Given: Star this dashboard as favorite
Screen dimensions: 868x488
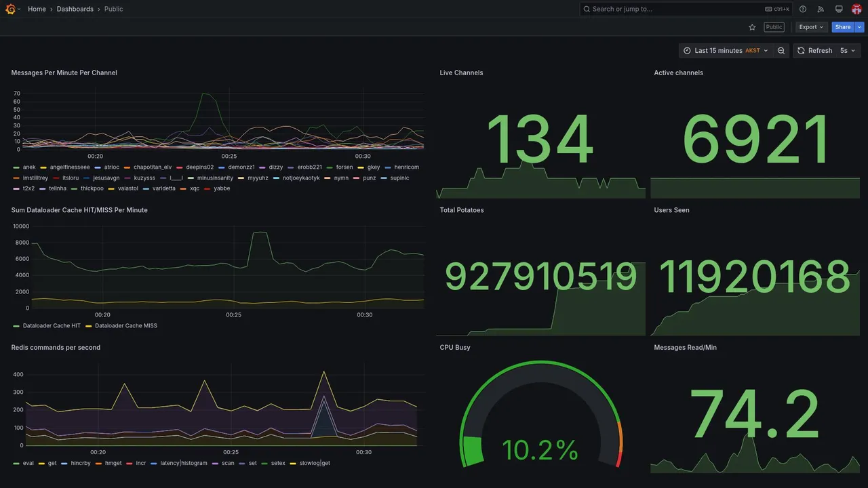Looking at the screenshot, I should [x=752, y=27].
